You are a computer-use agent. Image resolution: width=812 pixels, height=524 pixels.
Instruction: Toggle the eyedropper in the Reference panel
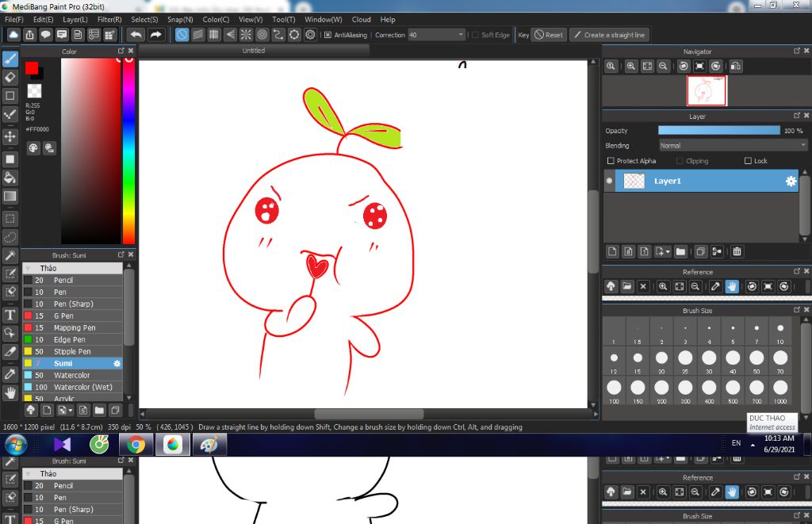point(716,286)
